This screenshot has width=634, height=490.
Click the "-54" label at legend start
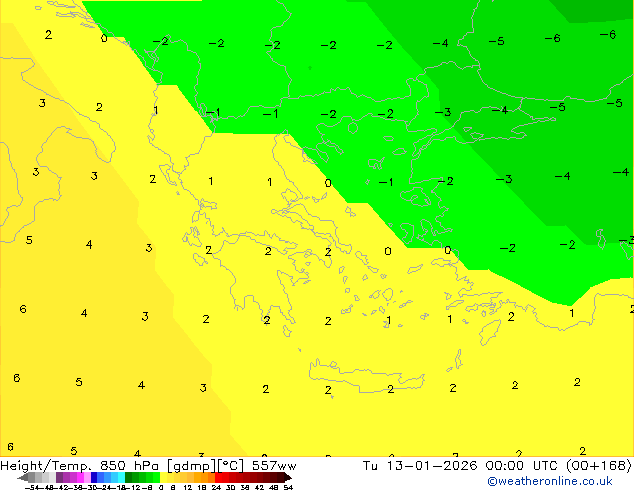point(32,487)
